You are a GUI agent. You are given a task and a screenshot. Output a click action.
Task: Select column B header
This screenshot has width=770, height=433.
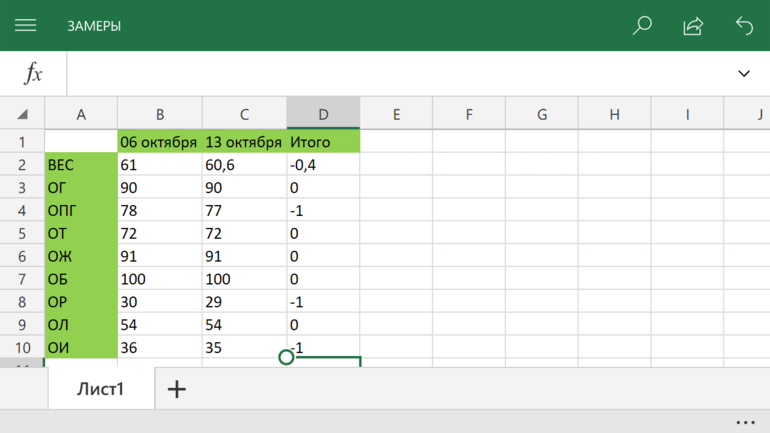[160, 115]
